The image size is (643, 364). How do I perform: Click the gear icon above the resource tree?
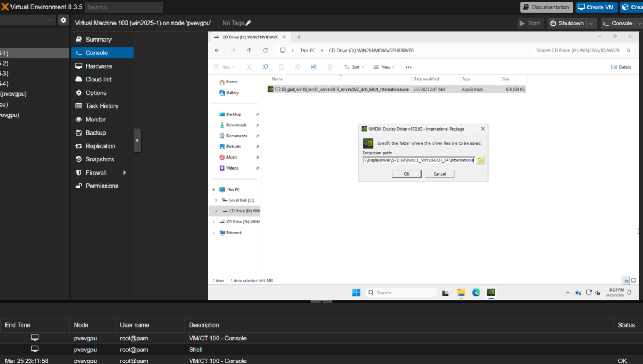pyautogui.click(x=63, y=20)
